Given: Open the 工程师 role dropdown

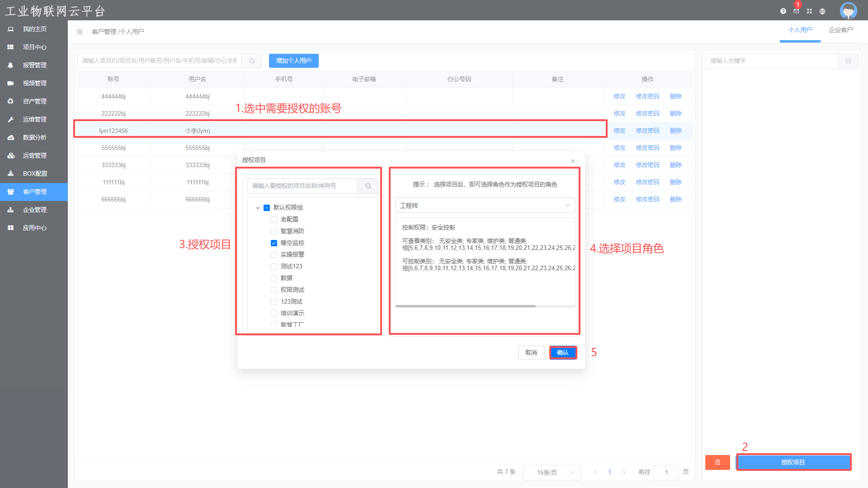Looking at the screenshot, I should pos(485,206).
